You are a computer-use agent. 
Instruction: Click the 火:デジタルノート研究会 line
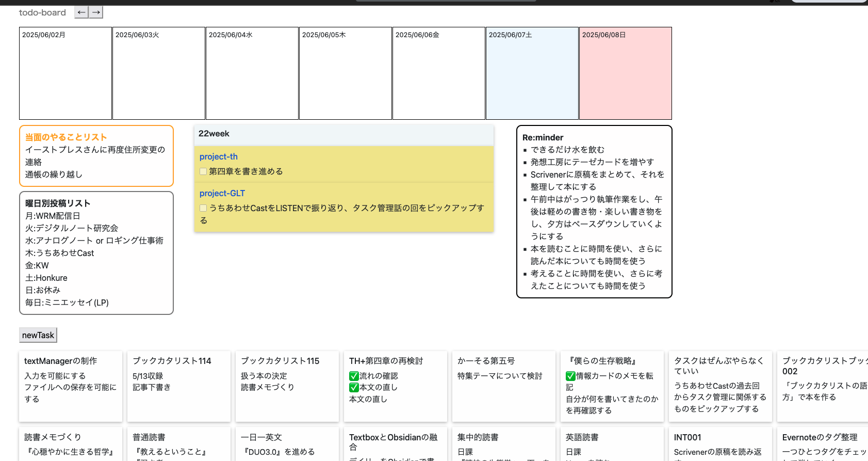(72, 228)
